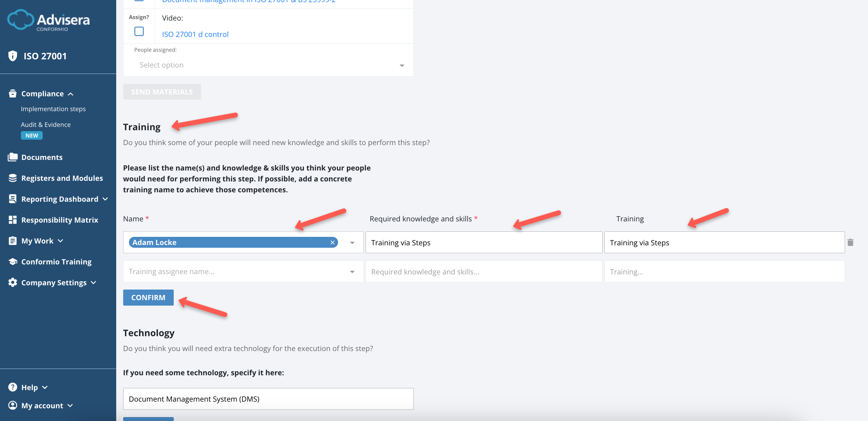Open the People assigned Select option dropdown
868x421 pixels.
[x=268, y=65]
